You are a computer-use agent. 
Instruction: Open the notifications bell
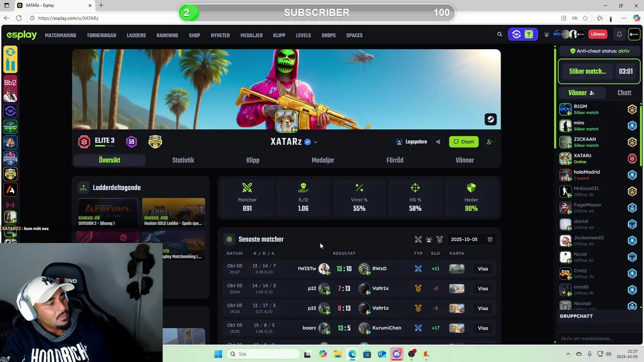tap(619, 34)
